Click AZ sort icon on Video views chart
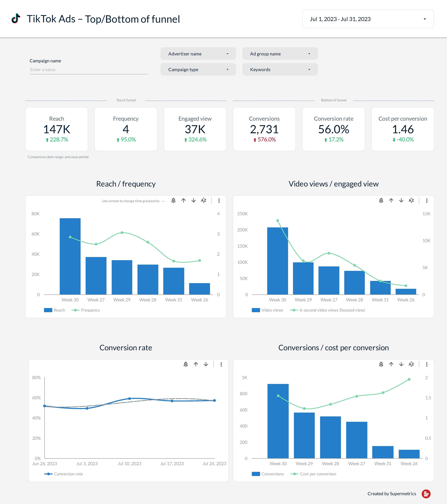 click(x=411, y=201)
